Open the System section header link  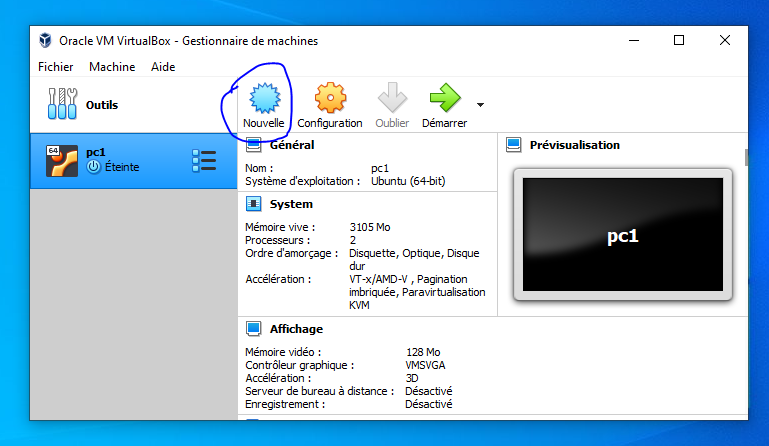coord(291,204)
